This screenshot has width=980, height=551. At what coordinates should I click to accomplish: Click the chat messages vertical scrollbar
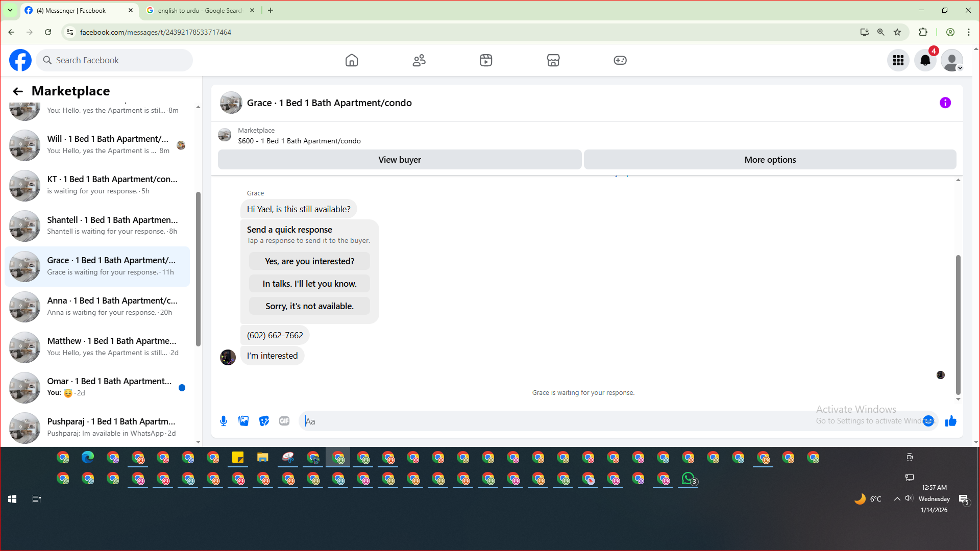point(958,324)
